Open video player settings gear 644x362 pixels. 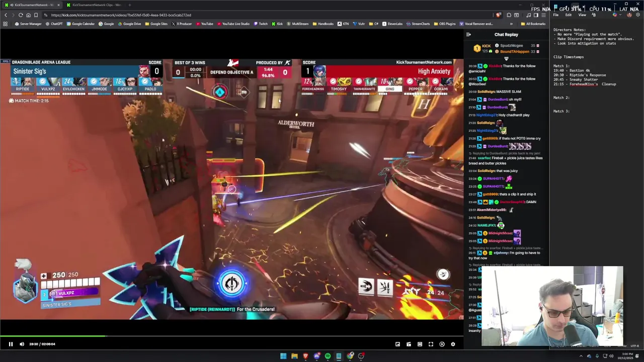(x=453, y=344)
